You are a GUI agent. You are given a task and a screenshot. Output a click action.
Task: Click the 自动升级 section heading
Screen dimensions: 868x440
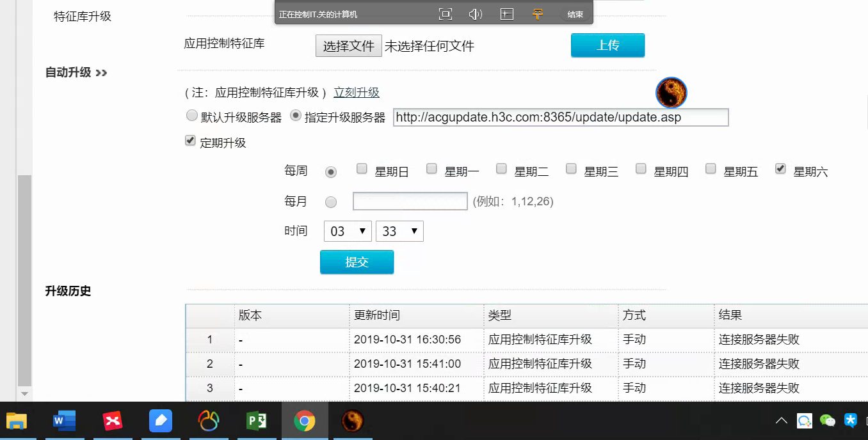click(x=68, y=72)
